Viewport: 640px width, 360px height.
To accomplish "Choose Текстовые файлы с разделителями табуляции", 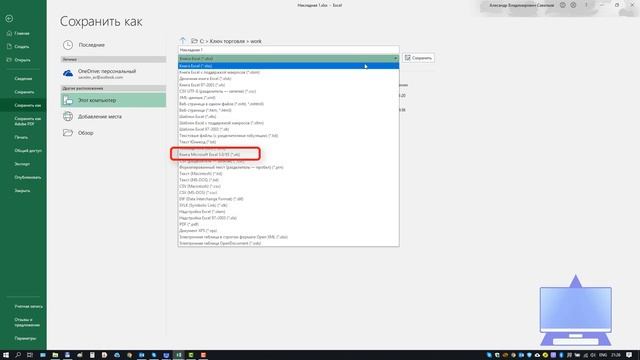I will click(289, 136).
